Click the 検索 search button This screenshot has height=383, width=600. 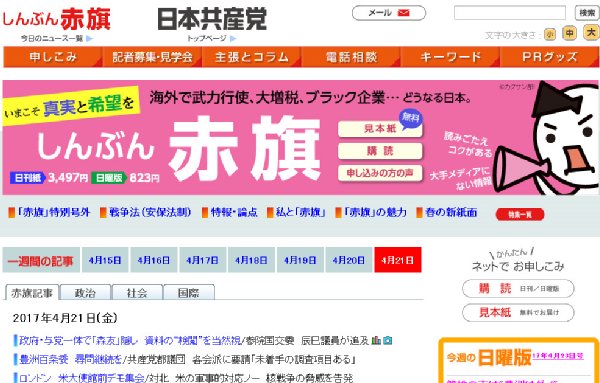(587, 13)
